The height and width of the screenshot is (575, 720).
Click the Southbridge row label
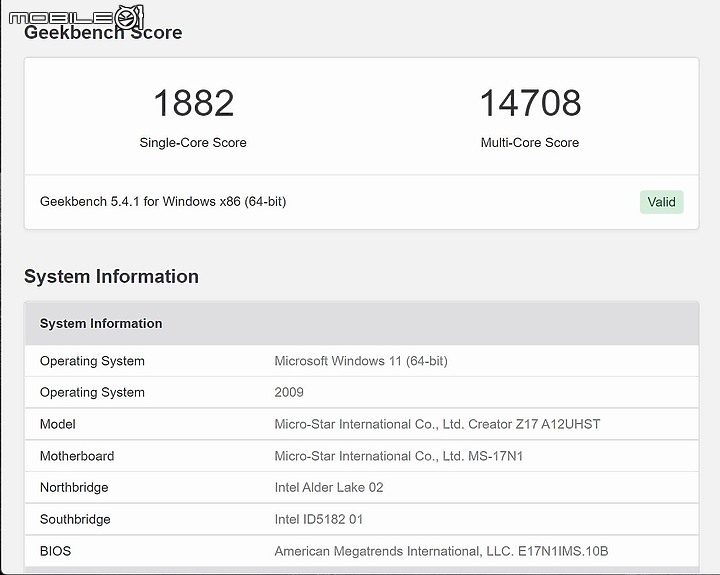75,519
